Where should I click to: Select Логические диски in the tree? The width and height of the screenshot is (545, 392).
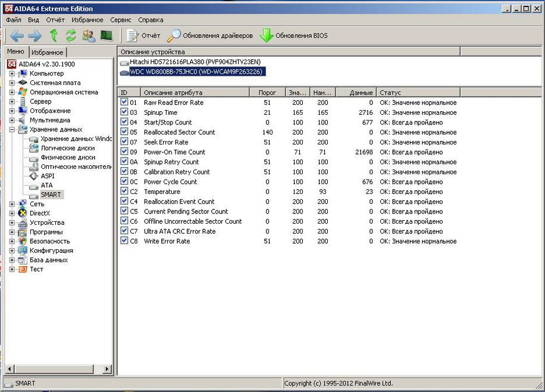coord(68,148)
